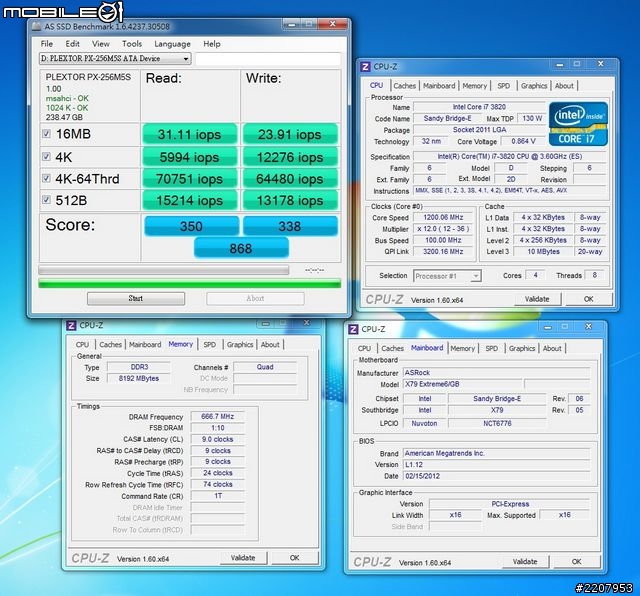Click the green benchmark progress bar
This screenshot has width=640, height=596.
(x=189, y=283)
